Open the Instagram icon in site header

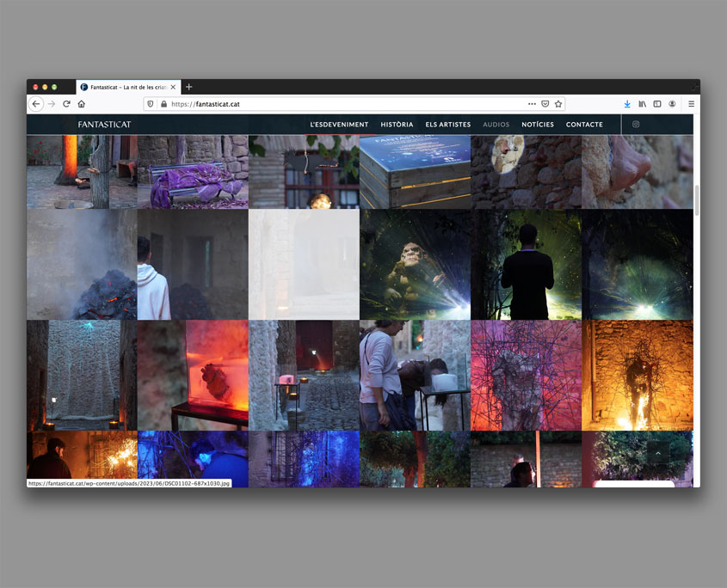[636, 125]
